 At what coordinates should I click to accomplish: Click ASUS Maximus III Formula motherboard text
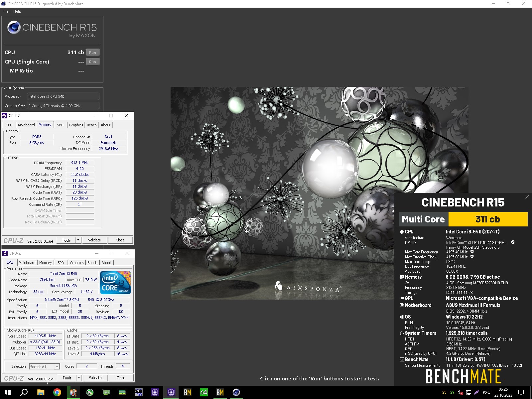(473, 305)
